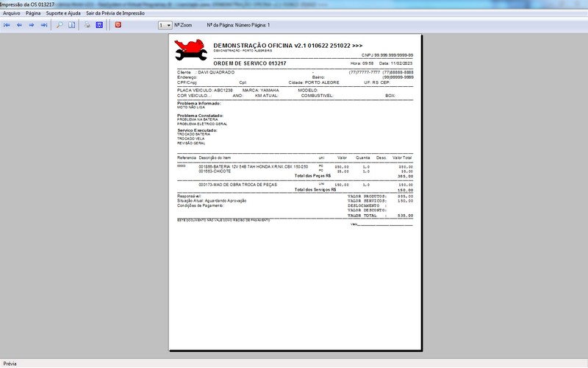This screenshot has height=368, width=588.
Task: Click the DEMONSTRAÇÃO OFICINA v2.1 title
Action: click(x=287, y=46)
